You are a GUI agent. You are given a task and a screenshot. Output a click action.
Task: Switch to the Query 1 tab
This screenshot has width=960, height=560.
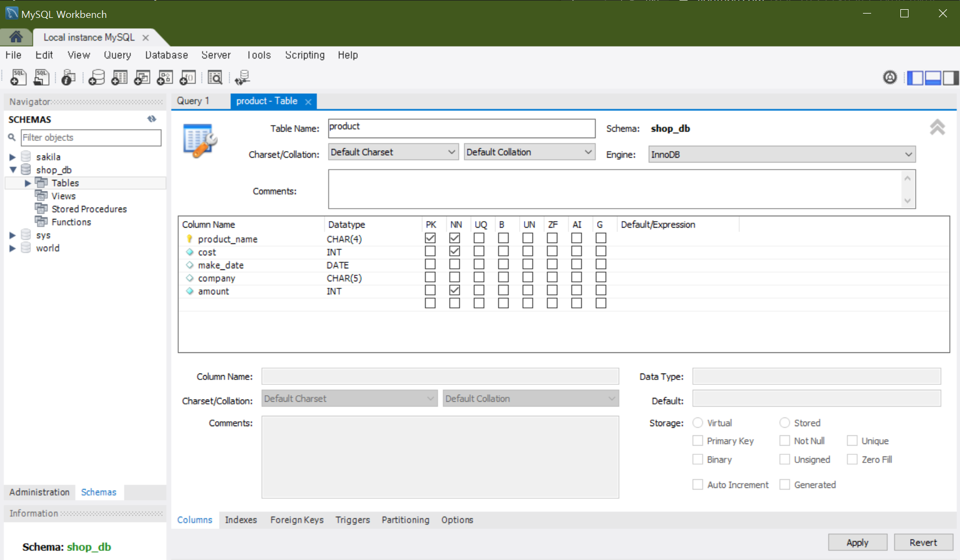tap(193, 101)
